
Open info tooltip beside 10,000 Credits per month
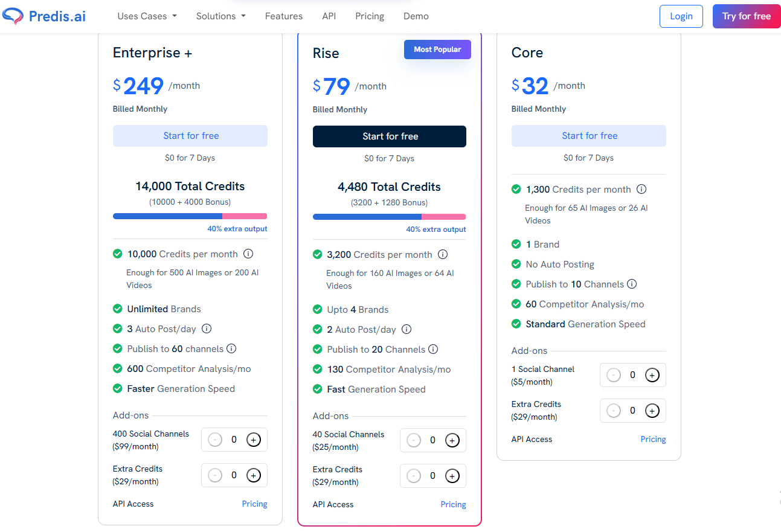(248, 254)
